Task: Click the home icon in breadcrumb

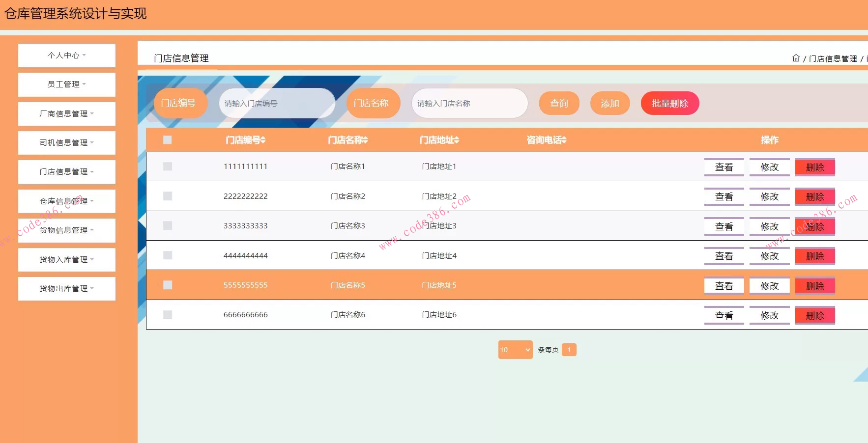Action: [796, 58]
